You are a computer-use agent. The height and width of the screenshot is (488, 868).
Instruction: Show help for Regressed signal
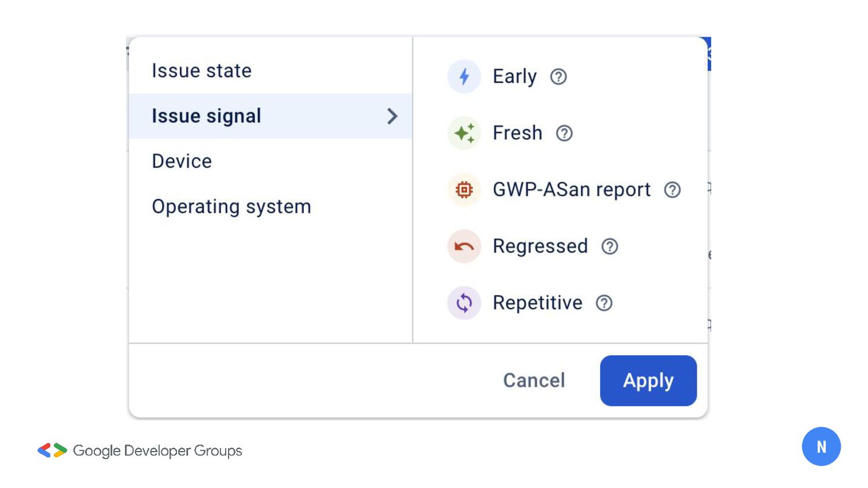pyautogui.click(x=610, y=246)
